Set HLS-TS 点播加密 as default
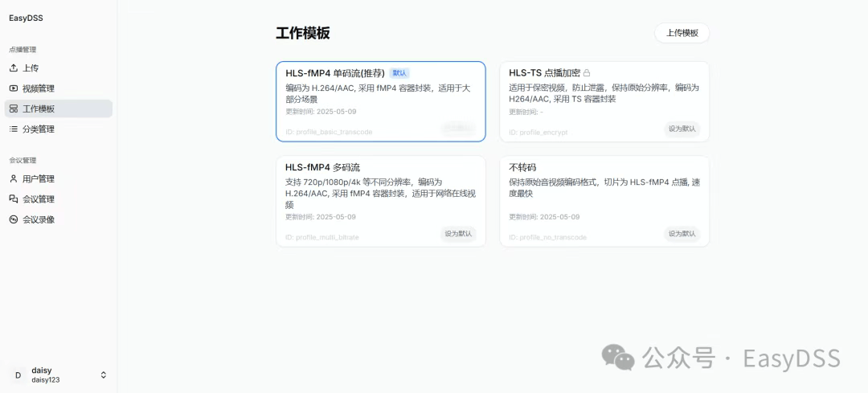 [x=682, y=129]
